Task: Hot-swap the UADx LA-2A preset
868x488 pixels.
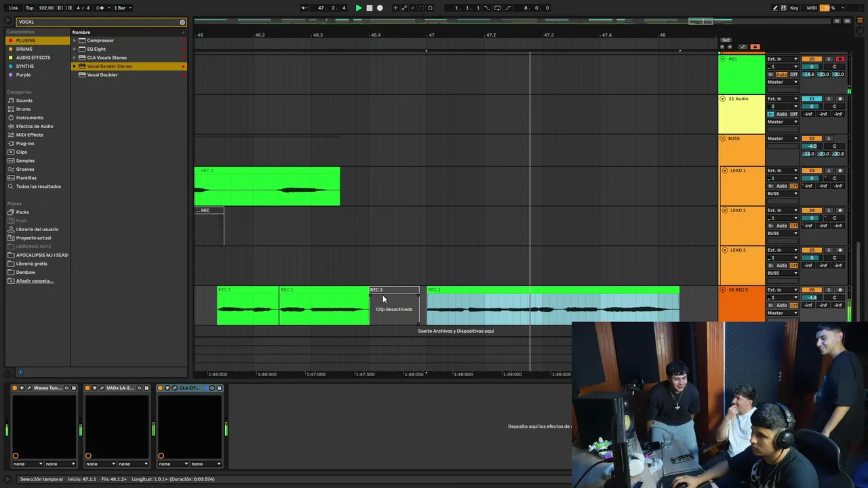Action: [x=139, y=388]
